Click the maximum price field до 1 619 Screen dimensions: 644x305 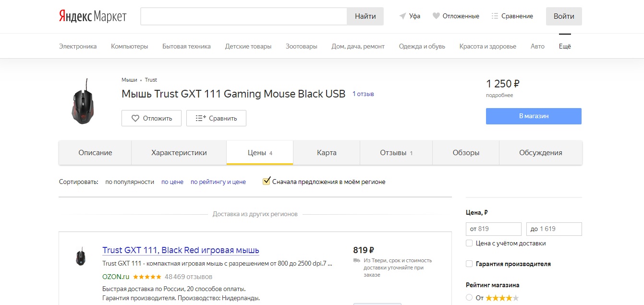pos(554,229)
